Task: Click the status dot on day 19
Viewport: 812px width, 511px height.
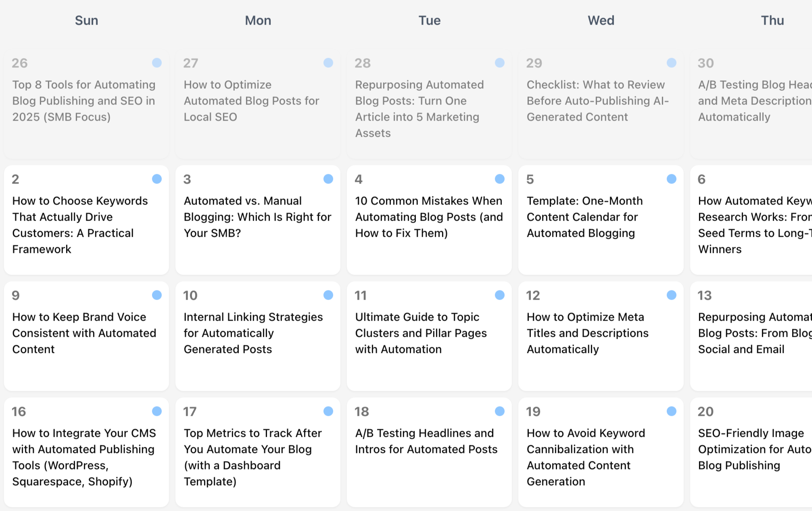Action: pyautogui.click(x=671, y=411)
